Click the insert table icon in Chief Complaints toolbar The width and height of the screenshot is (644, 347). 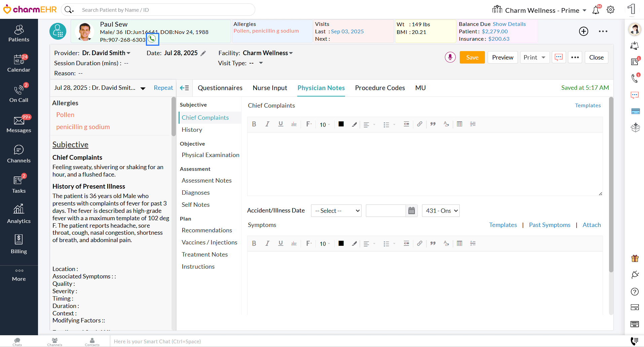[459, 124]
